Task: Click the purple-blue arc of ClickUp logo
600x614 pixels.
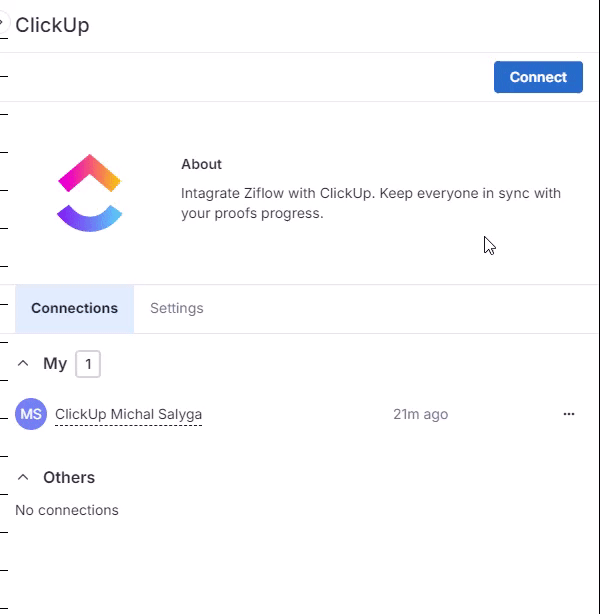Action: (x=90, y=218)
